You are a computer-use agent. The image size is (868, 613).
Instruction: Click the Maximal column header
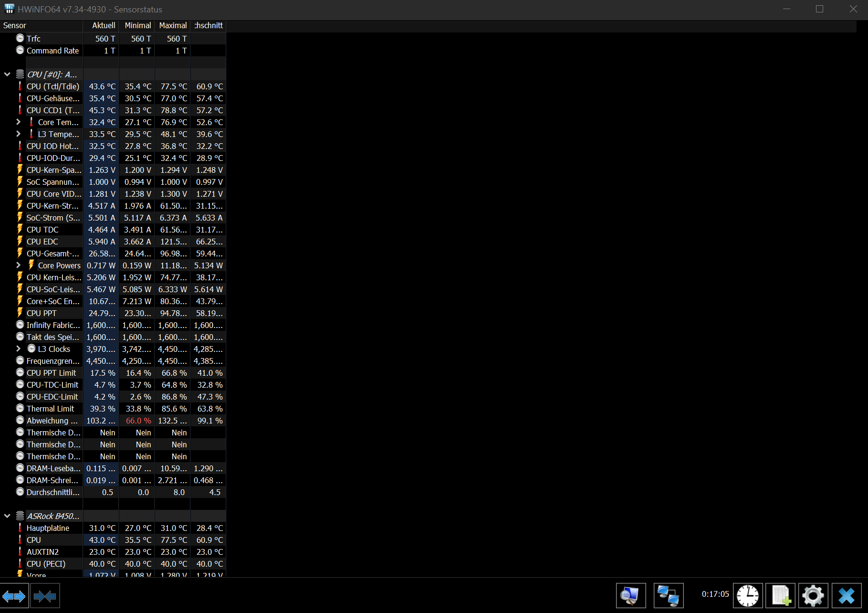(173, 26)
